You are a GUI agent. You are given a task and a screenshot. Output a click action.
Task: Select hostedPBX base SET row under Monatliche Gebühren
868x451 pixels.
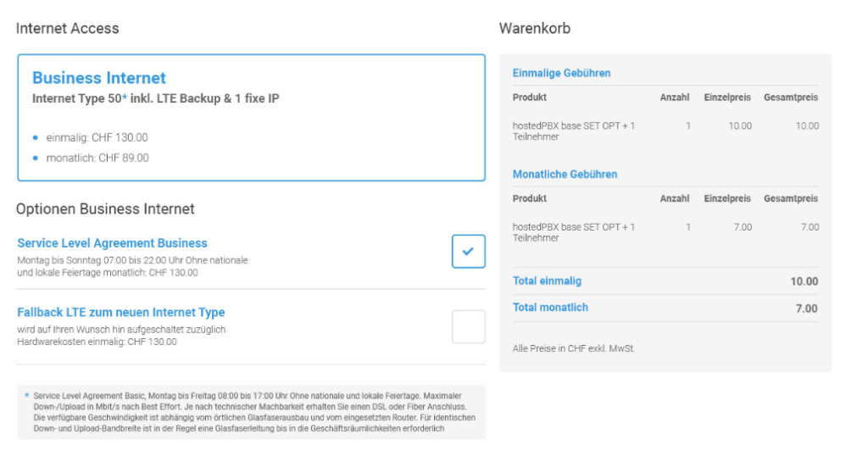665,232
